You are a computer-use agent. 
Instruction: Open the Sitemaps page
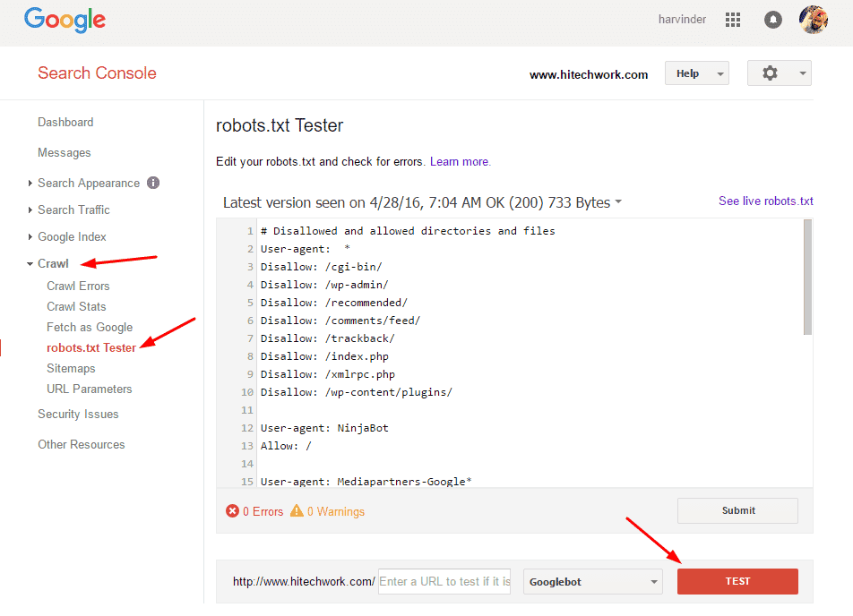coord(71,369)
